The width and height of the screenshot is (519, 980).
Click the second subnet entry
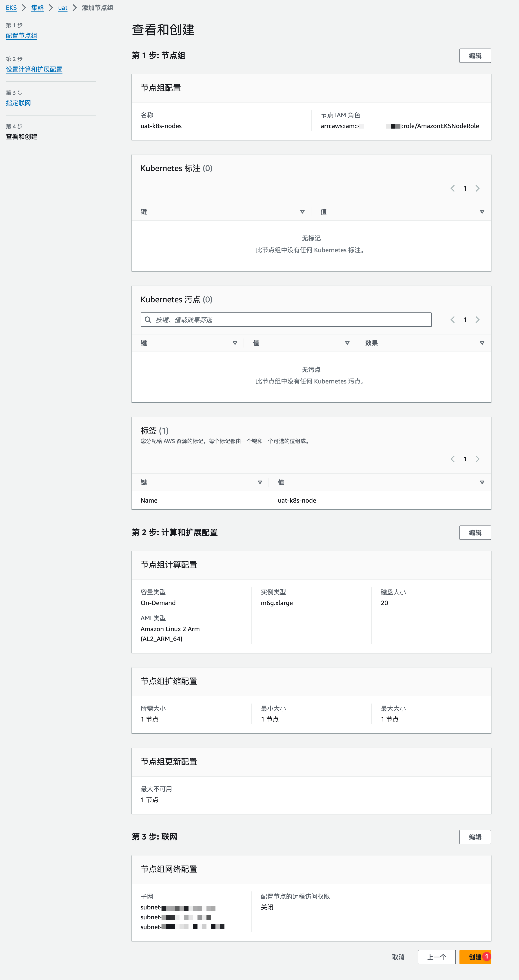click(176, 917)
